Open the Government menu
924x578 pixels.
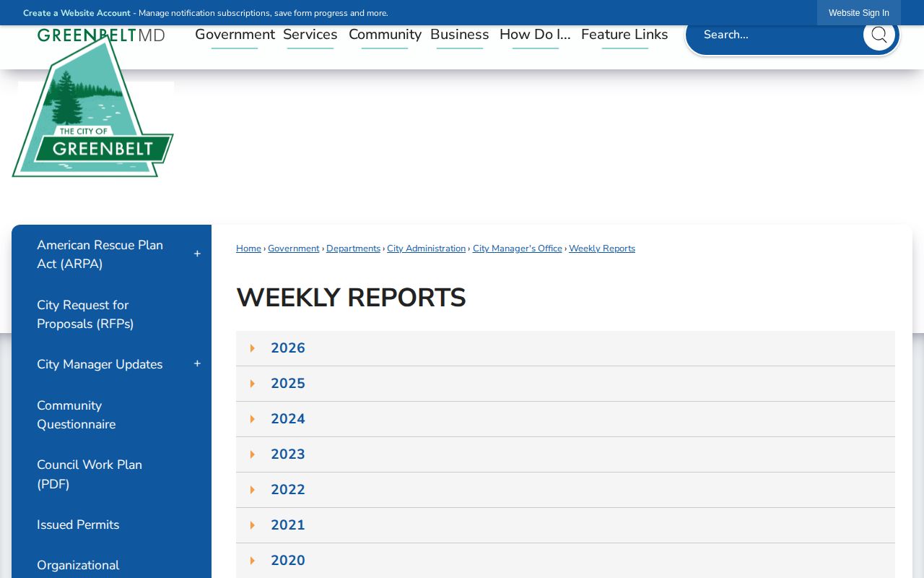click(x=235, y=35)
